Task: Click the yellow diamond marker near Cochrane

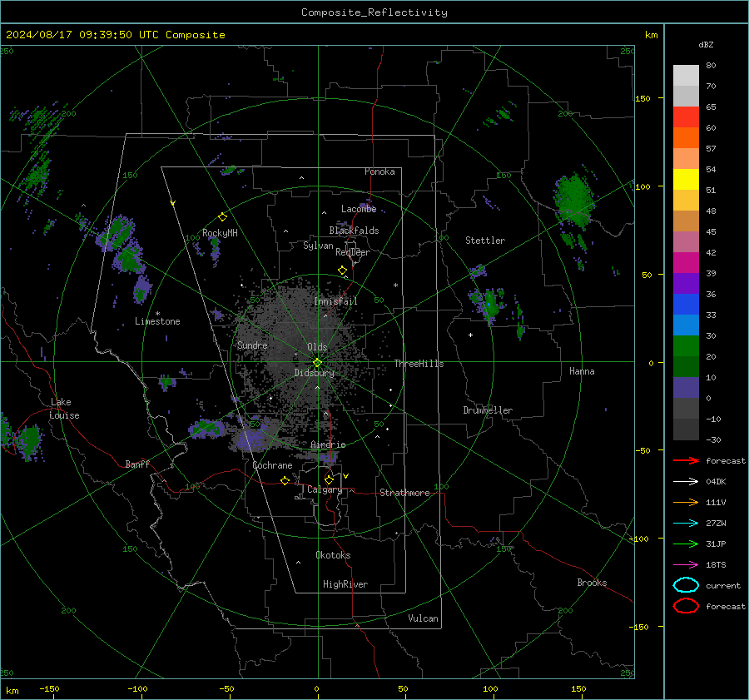Action: (285, 481)
